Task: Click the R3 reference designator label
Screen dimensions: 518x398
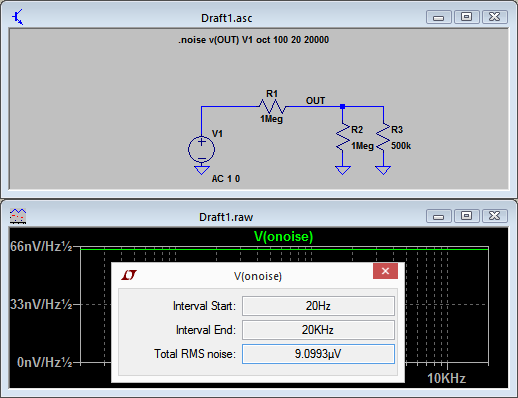Action: tap(397, 130)
